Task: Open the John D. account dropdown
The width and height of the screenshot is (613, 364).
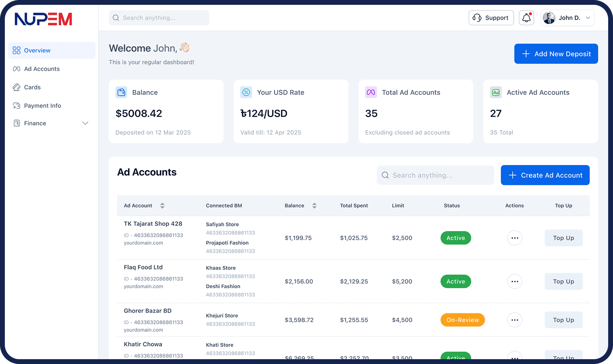Action: click(x=588, y=18)
